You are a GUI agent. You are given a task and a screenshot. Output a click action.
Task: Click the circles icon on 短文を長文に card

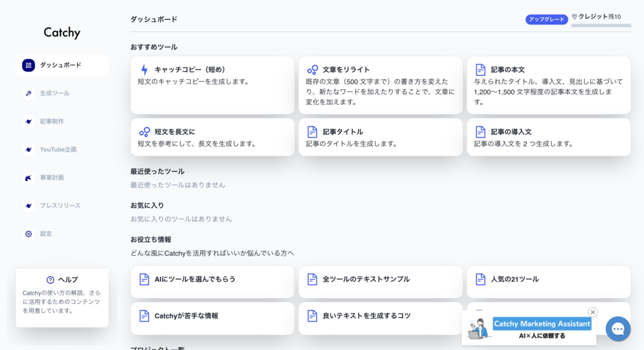click(x=144, y=132)
